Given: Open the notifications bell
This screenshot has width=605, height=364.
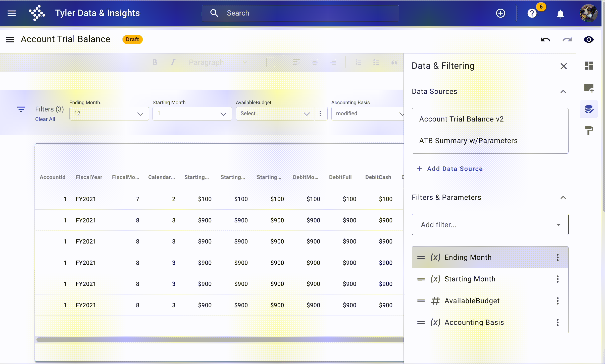Looking at the screenshot, I should click(x=560, y=14).
